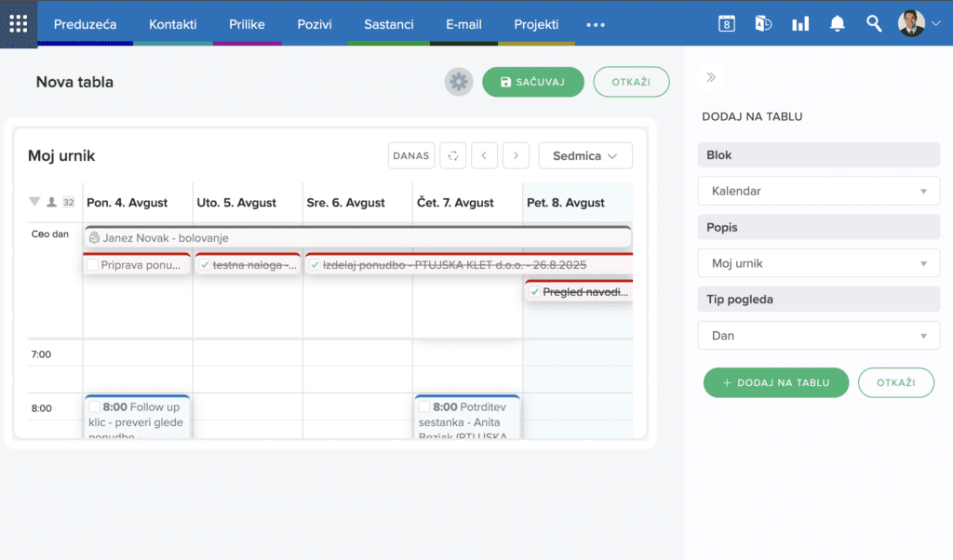
Task: Uncheck the testna naloga task checkbox
Action: [x=205, y=265]
